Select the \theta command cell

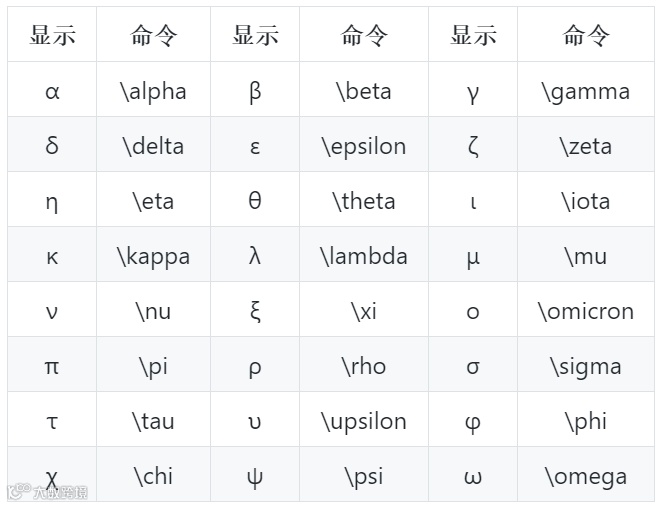364,199
